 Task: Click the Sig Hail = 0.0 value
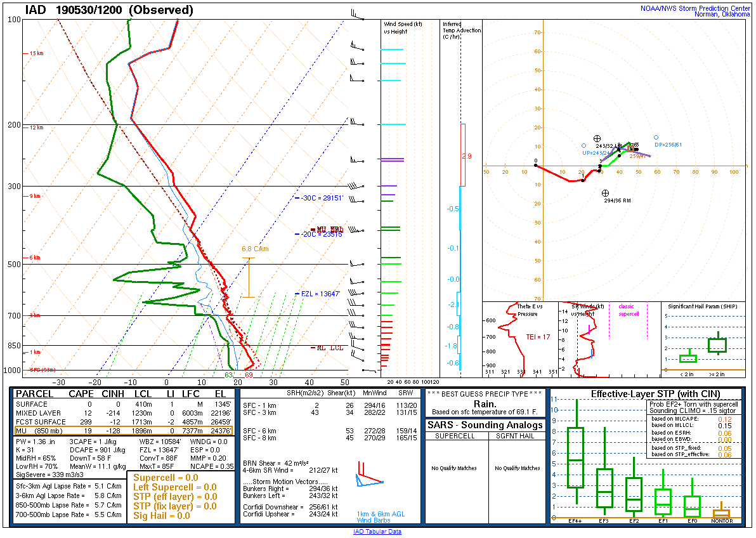point(162,516)
